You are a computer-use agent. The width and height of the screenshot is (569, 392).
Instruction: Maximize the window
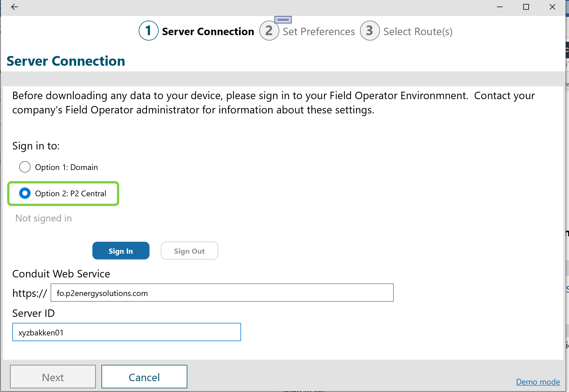[x=526, y=7]
